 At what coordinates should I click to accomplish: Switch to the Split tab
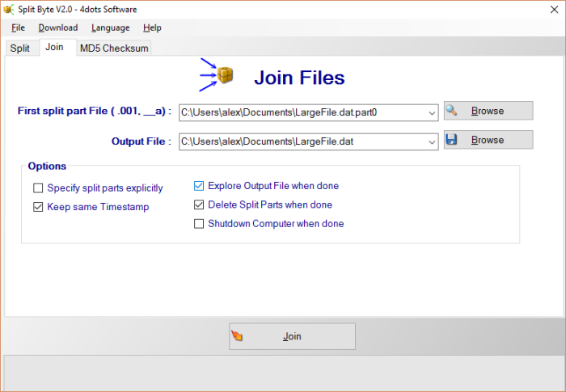tap(19, 48)
